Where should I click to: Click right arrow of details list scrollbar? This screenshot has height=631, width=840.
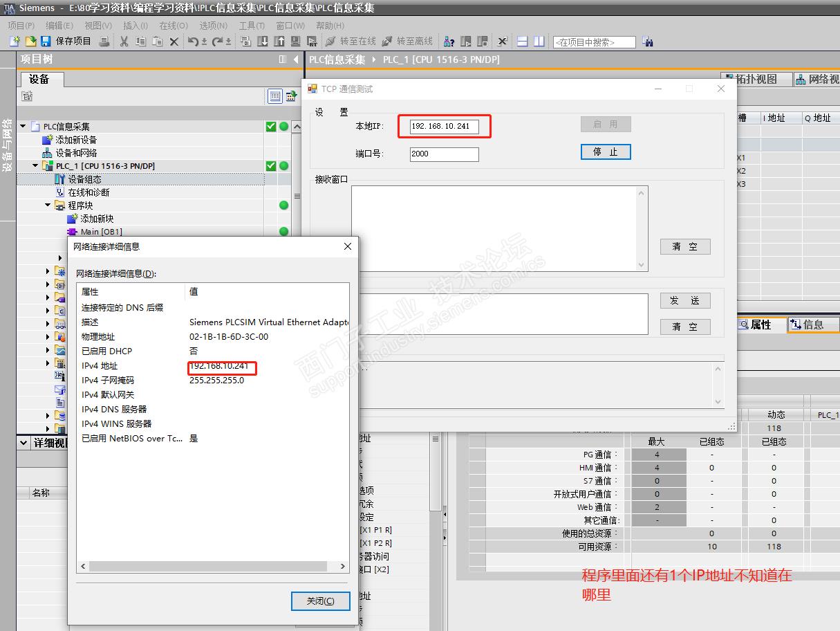(343, 566)
